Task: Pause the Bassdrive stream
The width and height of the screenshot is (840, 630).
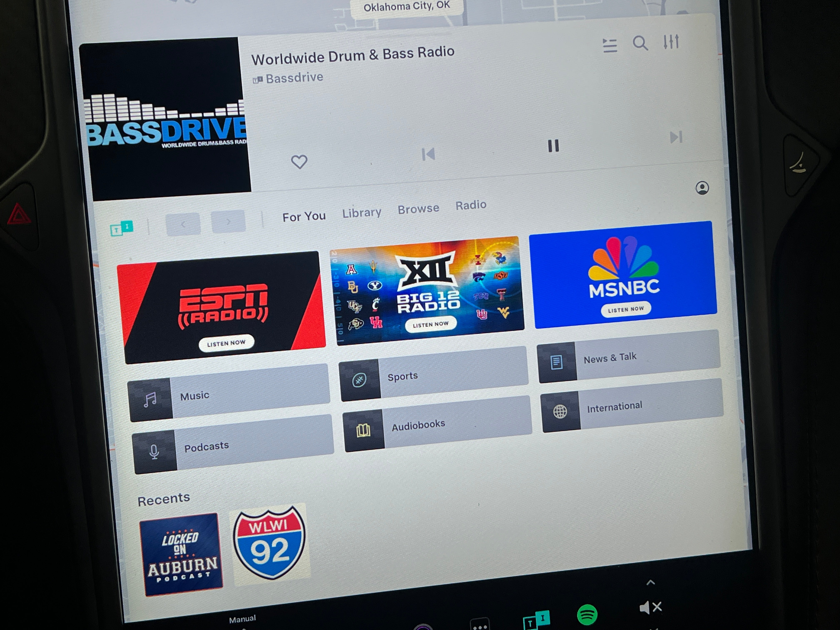Action: pyautogui.click(x=553, y=145)
